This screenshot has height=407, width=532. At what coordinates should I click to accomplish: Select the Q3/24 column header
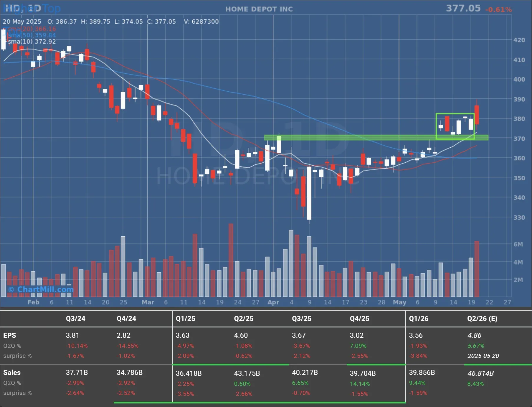pyautogui.click(x=75, y=319)
